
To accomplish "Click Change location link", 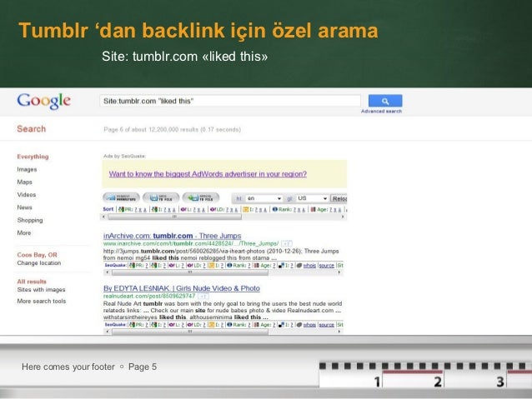I will click(39, 263).
